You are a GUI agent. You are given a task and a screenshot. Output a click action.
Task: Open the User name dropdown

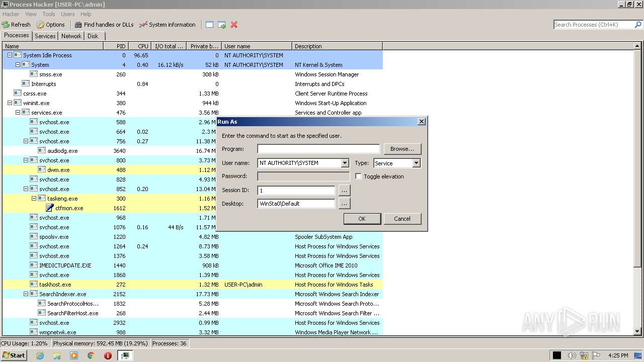[345, 163]
